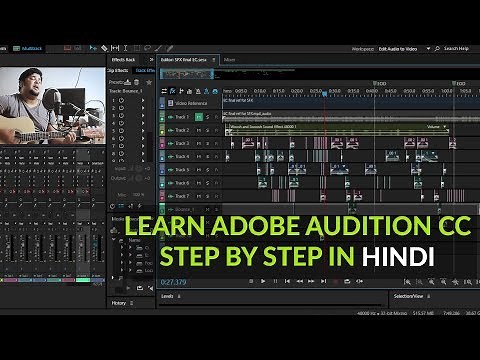Select the Slip tool in toolbar
This screenshot has width=480, height=360.
pos(115,48)
